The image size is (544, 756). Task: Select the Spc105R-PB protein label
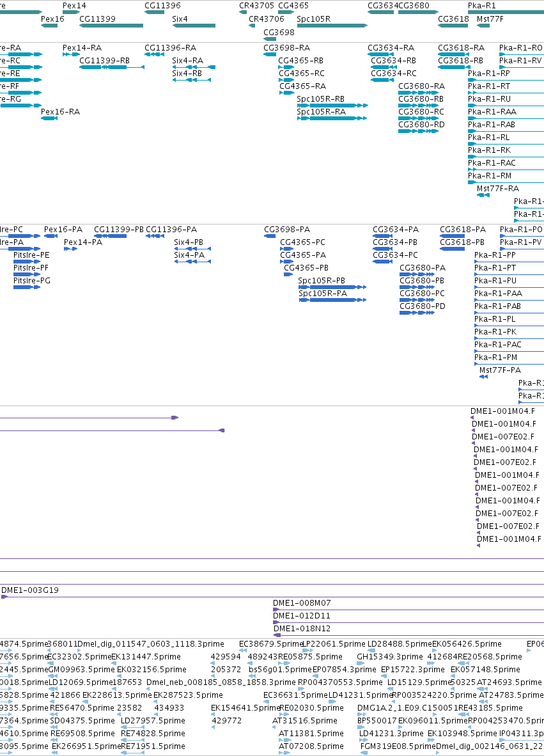click(x=322, y=281)
